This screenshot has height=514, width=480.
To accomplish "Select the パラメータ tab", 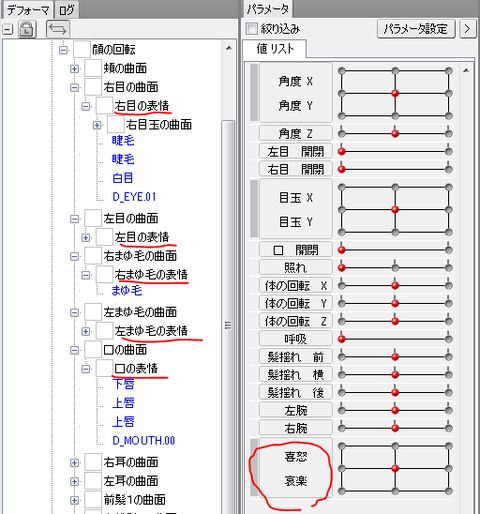I will click(268, 9).
